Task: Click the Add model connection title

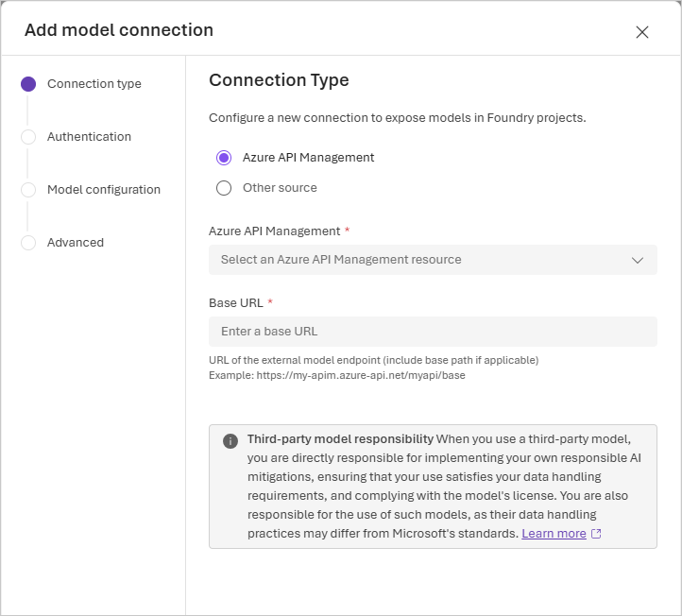Action: point(119,30)
